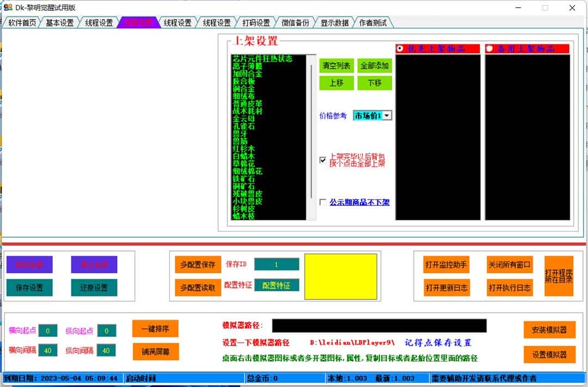Click the yellow color box
588x387 pixels.
tap(340, 277)
